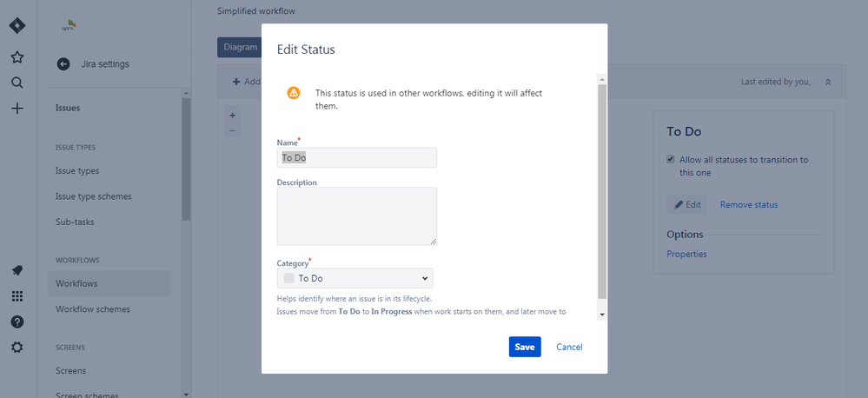Click the orange warning icon in dialog
This screenshot has height=398, width=868.
[x=294, y=93]
